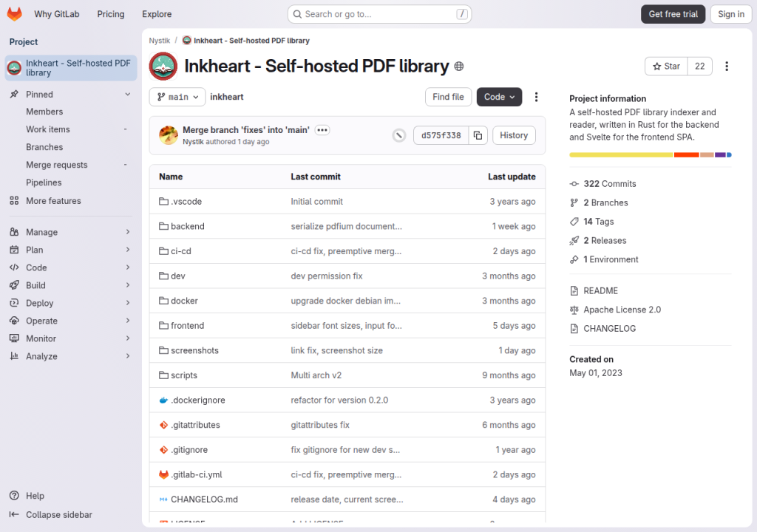Open Why GitLab in top navigation
757x532 pixels.
coord(56,15)
